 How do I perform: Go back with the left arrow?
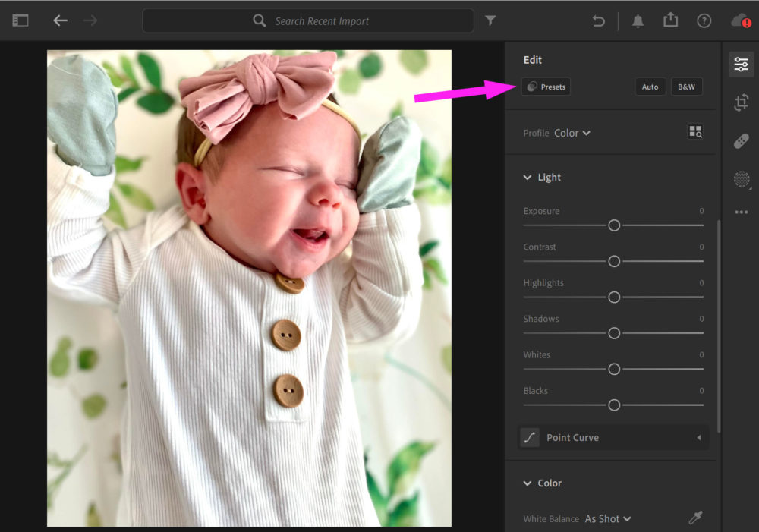pyautogui.click(x=60, y=20)
